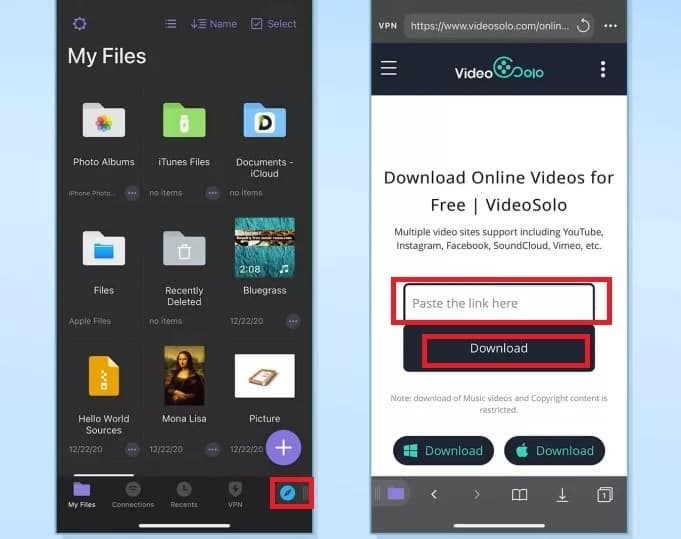Open more options for Bluegrass

[x=293, y=321]
